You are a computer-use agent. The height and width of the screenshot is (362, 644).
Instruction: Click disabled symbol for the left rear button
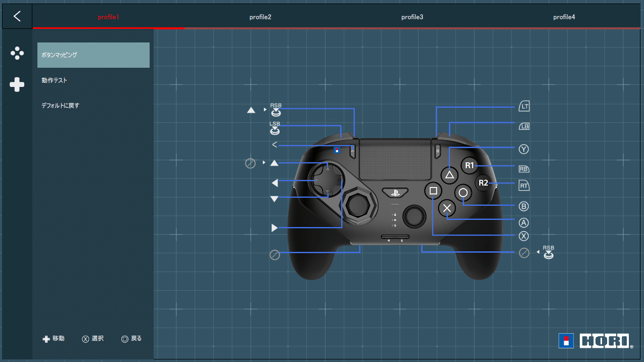[274, 255]
